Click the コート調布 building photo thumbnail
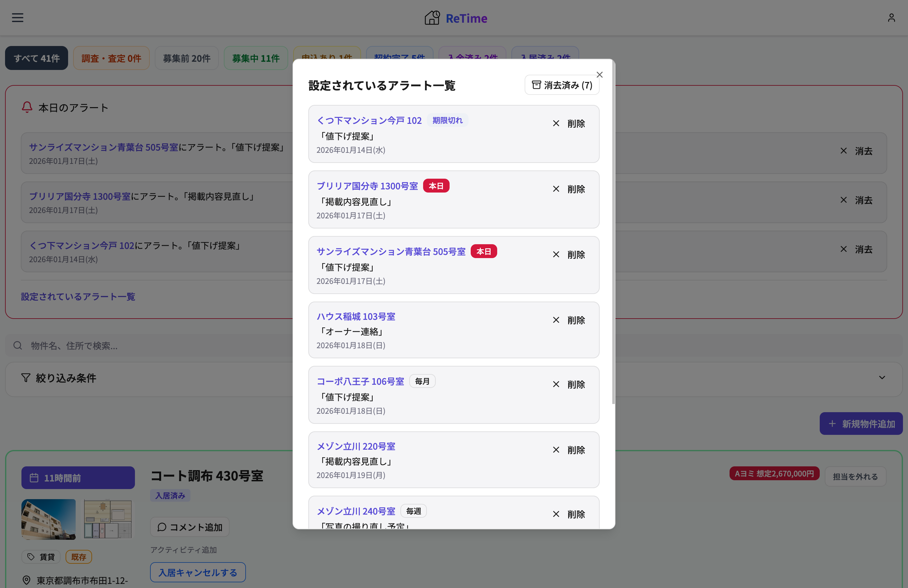Image resolution: width=908 pixels, height=588 pixels. point(48,519)
